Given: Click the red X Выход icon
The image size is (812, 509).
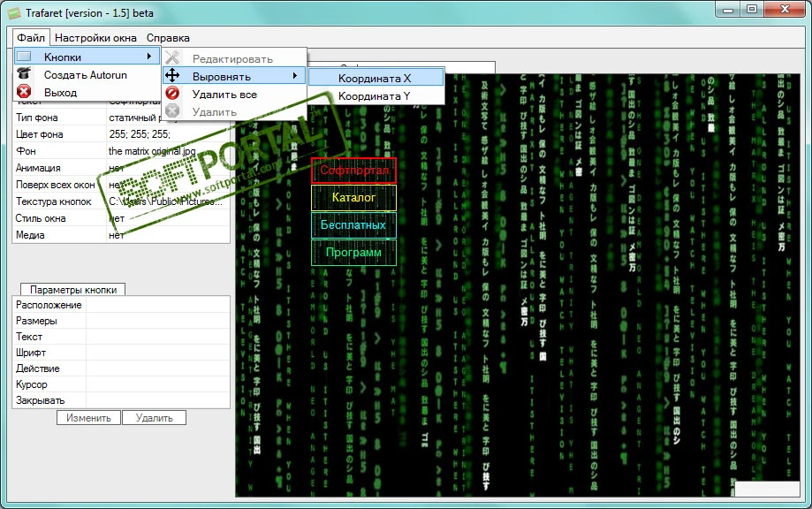Looking at the screenshot, I should pos(25,92).
